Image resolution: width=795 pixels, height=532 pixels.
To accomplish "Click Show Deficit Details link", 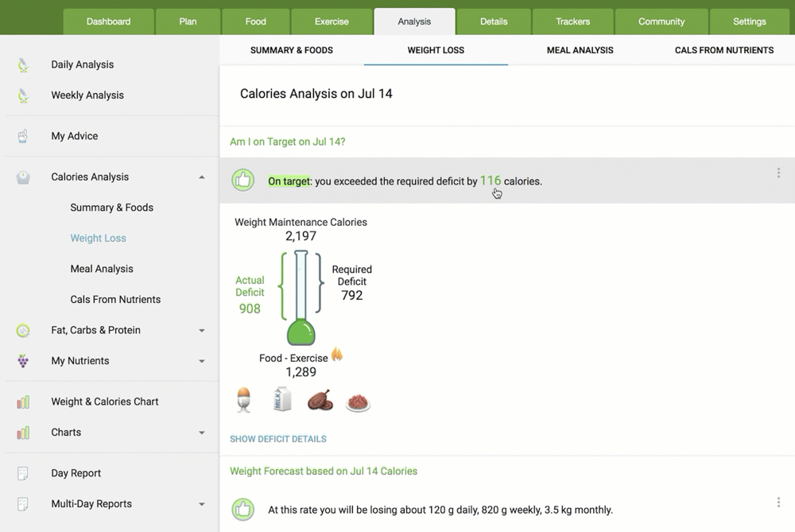I will tap(278, 439).
